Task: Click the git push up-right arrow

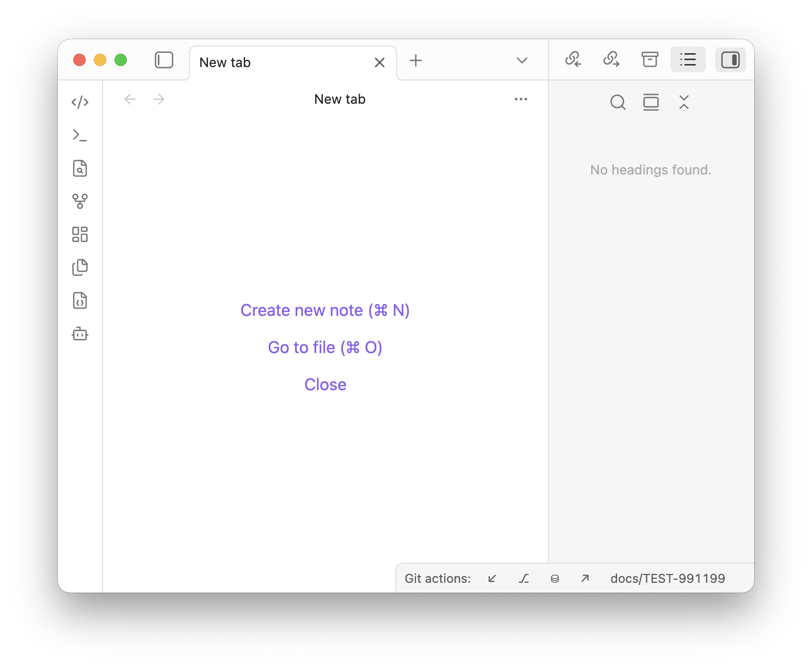Action: pos(585,579)
